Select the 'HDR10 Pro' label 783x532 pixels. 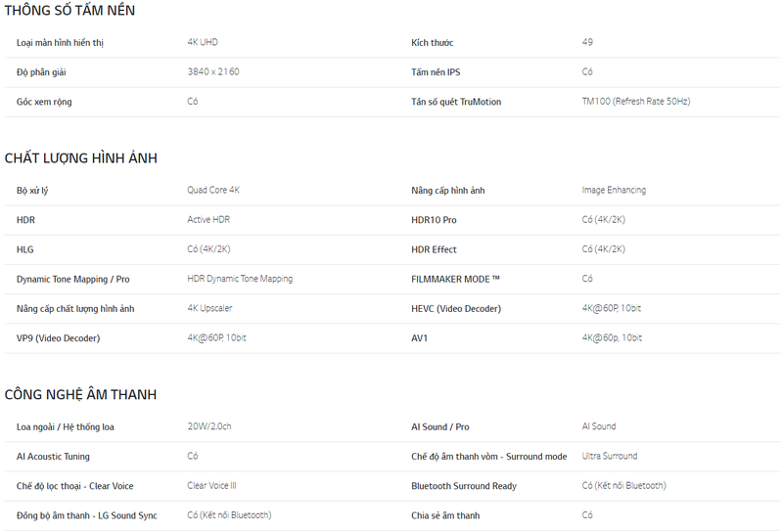434,220
